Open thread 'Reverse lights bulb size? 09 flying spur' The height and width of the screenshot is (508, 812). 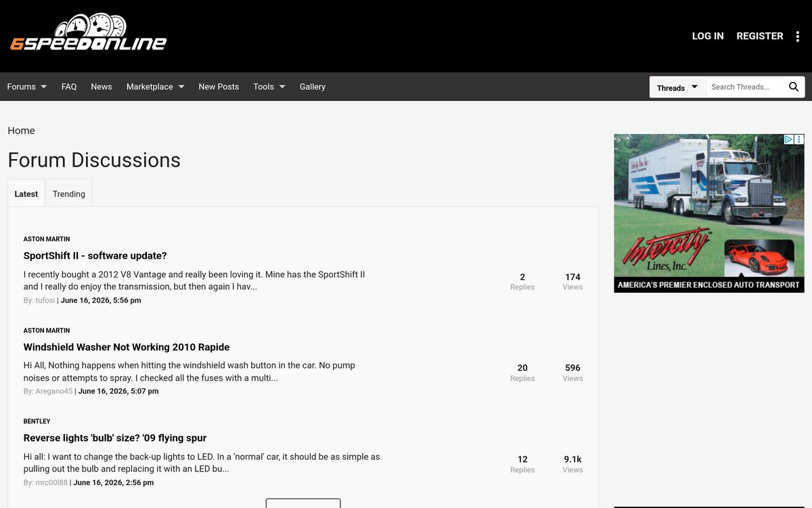[115, 438]
